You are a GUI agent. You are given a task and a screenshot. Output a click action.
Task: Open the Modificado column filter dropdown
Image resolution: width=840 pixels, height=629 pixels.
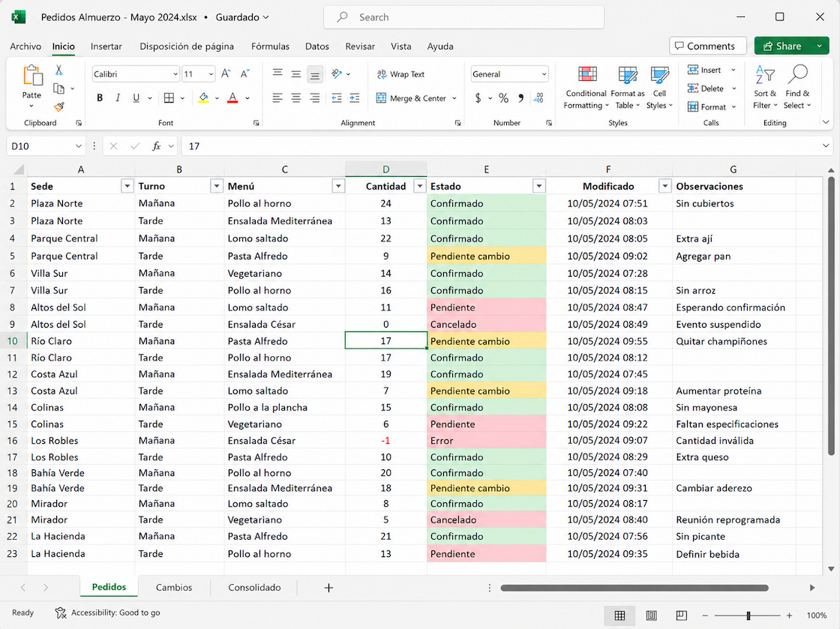point(664,186)
